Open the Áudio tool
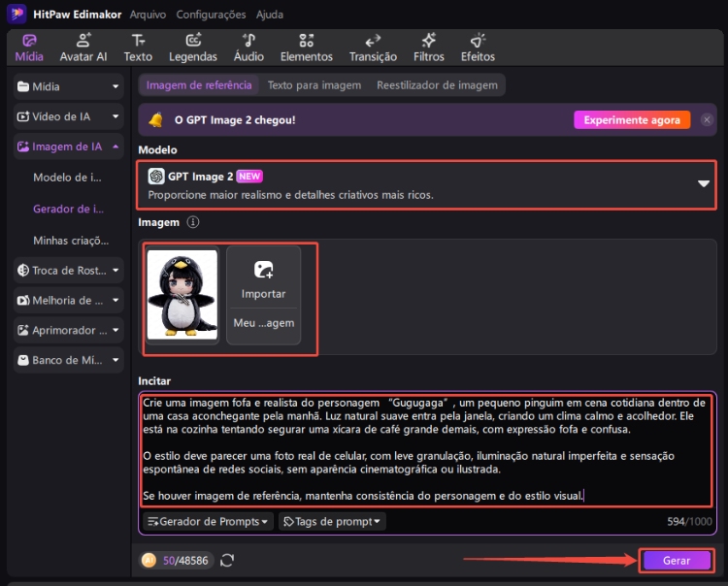Screen dimensions: 728x586 coord(248,48)
